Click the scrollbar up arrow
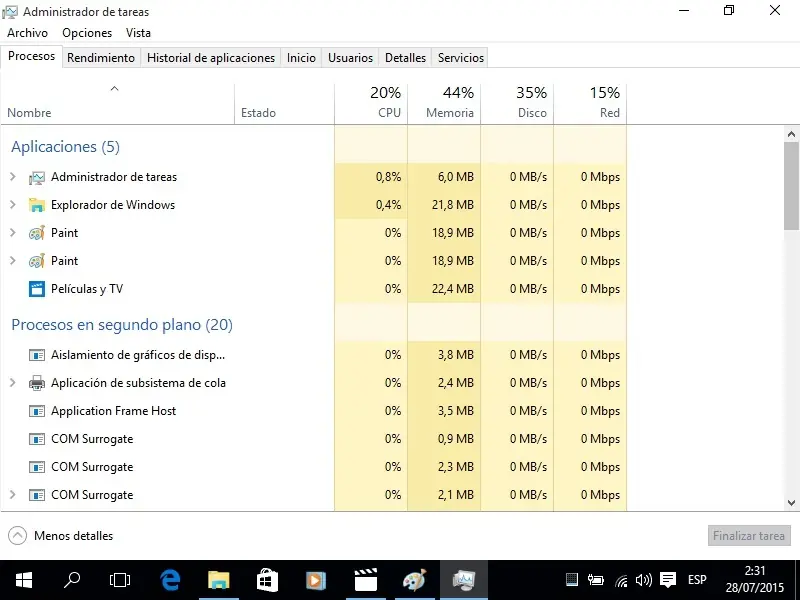This screenshot has width=800, height=600. coord(791,134)
